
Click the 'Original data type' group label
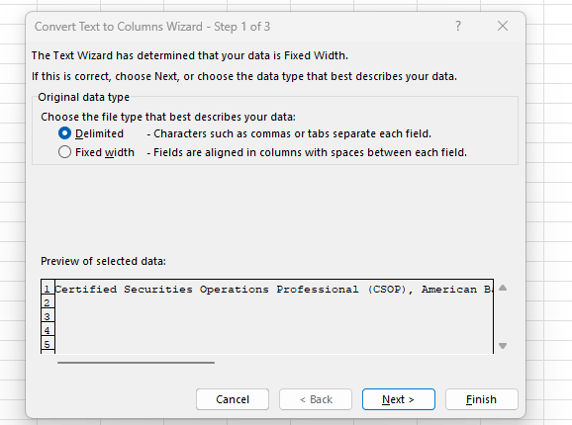coord(84,97)
